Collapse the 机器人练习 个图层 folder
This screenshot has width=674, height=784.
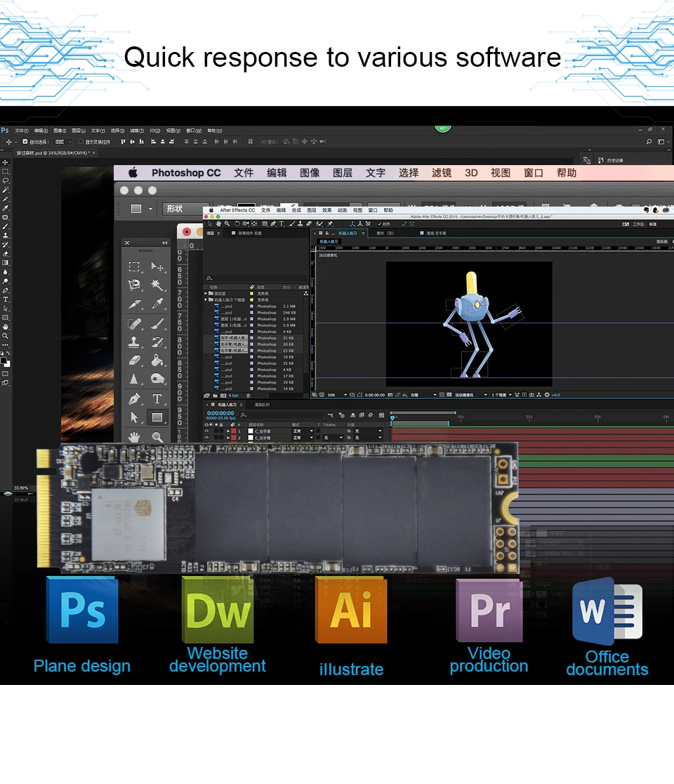point(206,300)
